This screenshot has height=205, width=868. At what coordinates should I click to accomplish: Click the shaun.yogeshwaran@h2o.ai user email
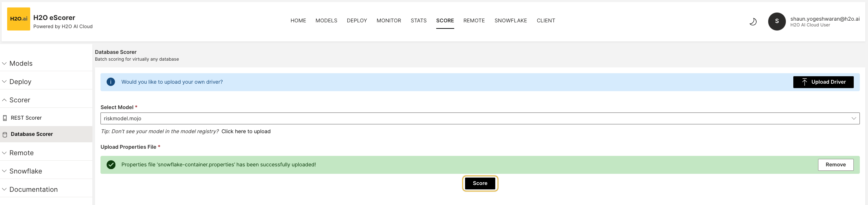825,19
